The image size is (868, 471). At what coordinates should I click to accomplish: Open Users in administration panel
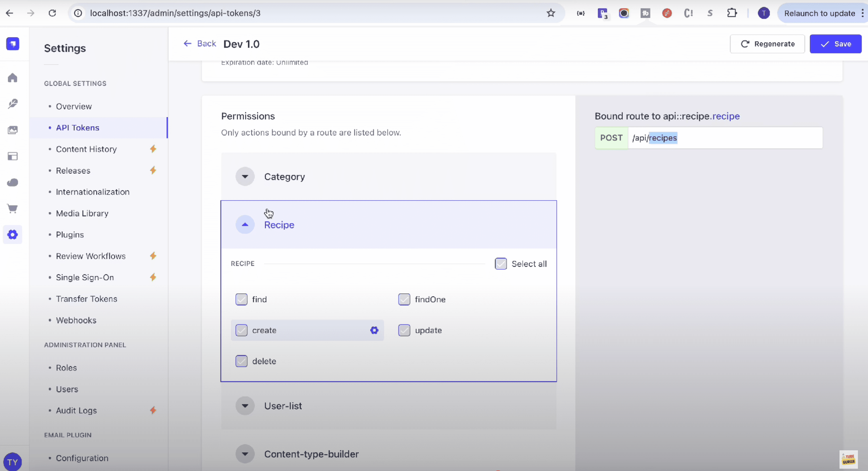click(67, 389)
